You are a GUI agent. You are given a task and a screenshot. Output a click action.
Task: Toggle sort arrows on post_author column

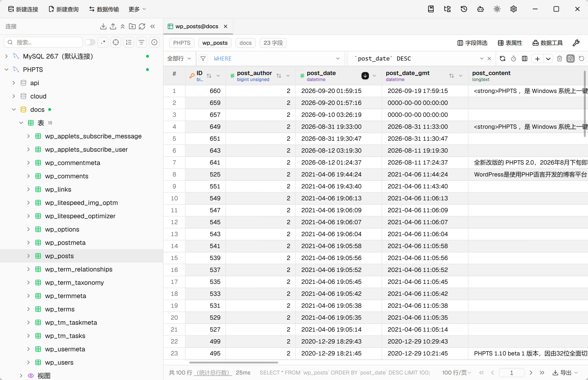[279, 76]
